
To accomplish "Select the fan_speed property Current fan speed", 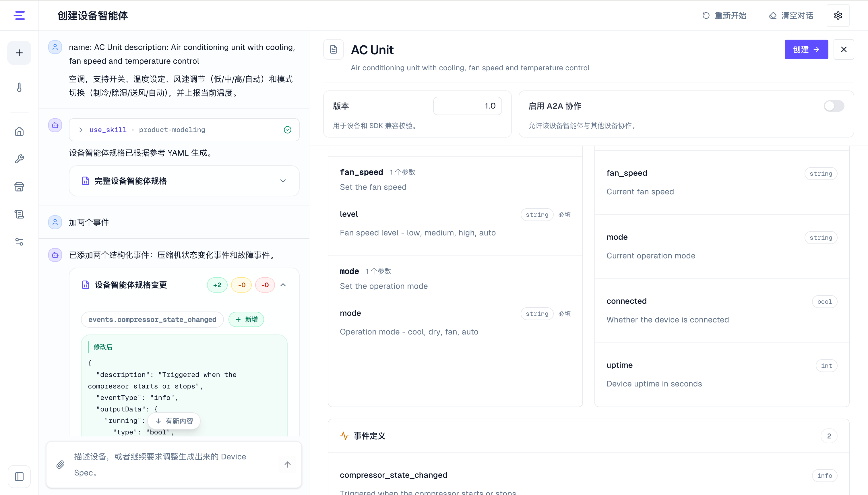I will point(722,183).
